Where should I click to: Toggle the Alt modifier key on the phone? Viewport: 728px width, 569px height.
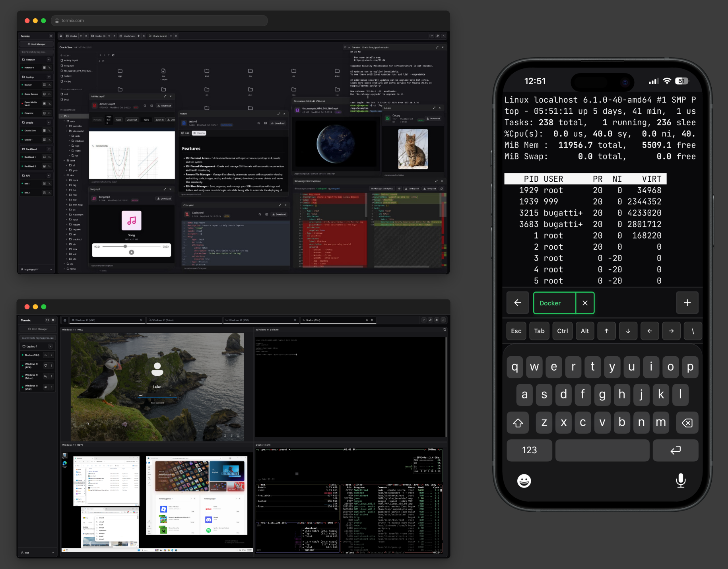584,331
